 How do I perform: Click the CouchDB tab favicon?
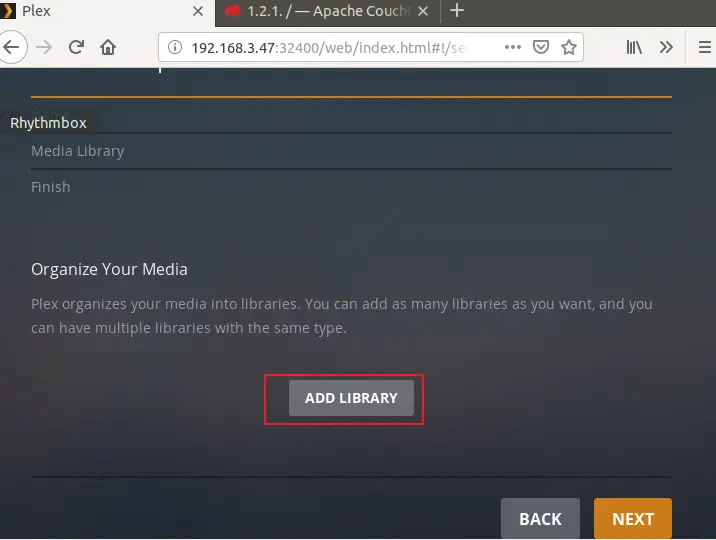(x=233, y=10)
